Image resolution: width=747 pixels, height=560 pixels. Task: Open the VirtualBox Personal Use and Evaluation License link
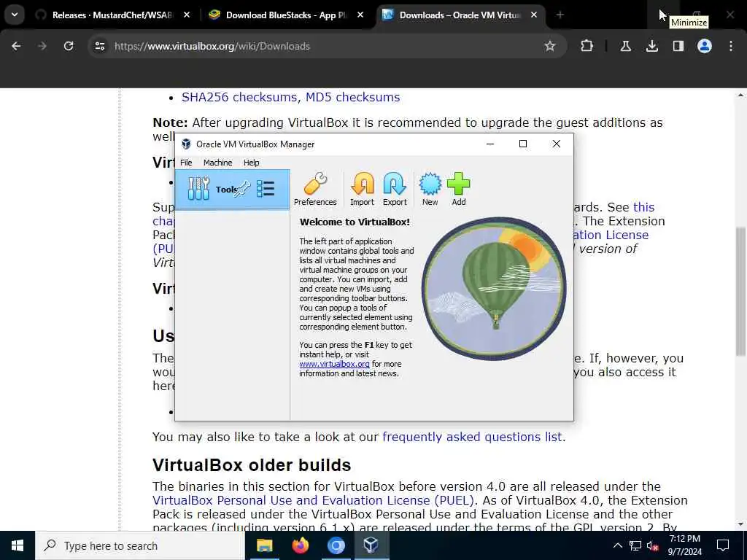[x=314, y=500]
